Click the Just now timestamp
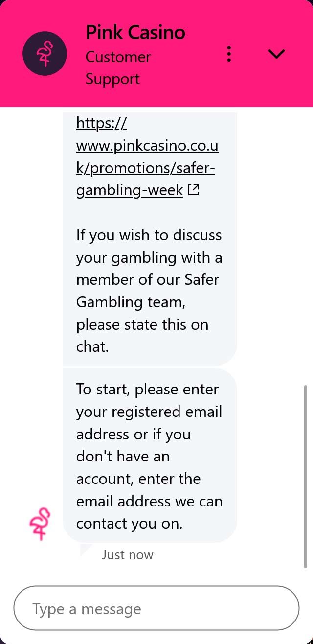 coord(128,555)
